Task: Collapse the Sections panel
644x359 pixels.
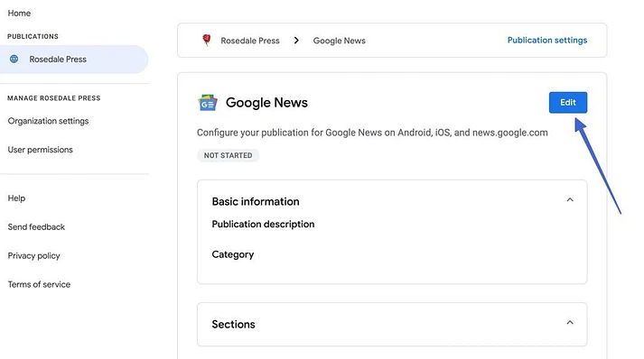Action: (570, 323)
